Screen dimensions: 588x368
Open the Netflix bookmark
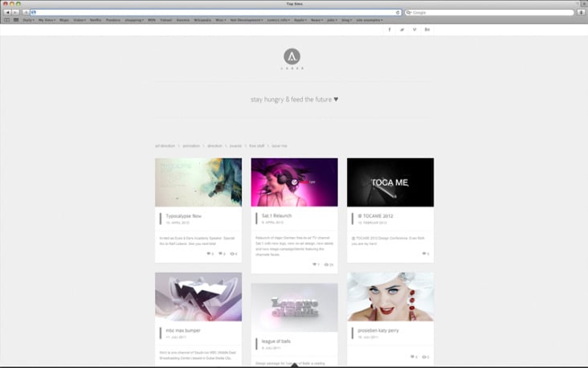[96, 20]
